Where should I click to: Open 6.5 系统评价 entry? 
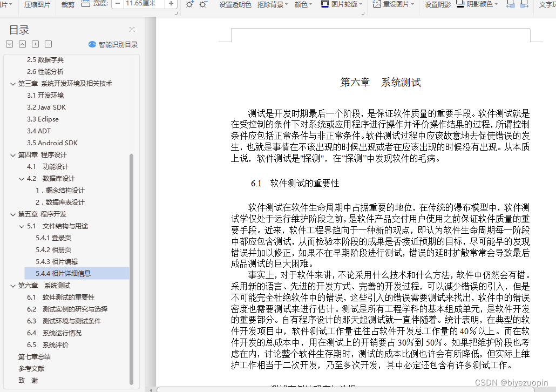pos(48,345)
